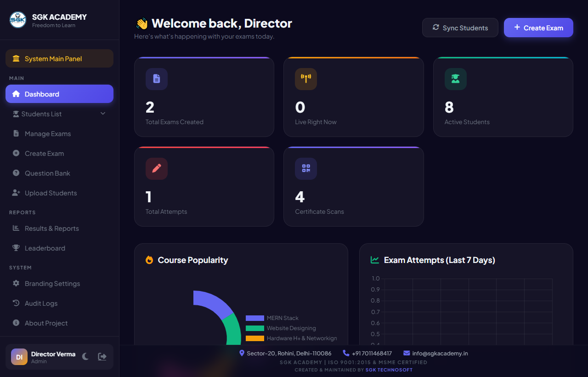Click the Question Bank question-mark icon
The height and width of the screenshot is (377, 588).
click(16, 173)
